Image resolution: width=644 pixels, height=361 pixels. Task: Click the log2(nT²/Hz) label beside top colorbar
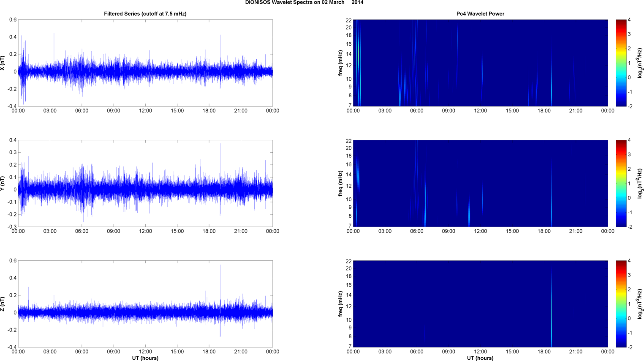coord(640,63)
